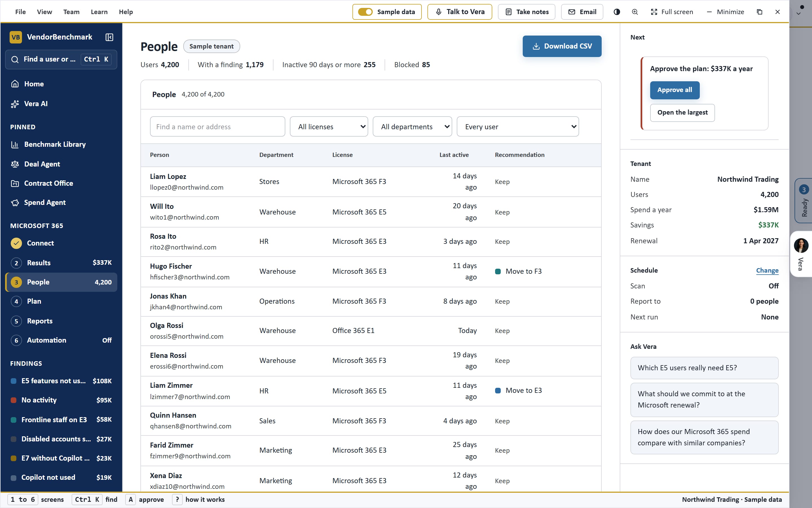Open the Ready side tab with badge 3
812x508 pixels.
point(803,201)
